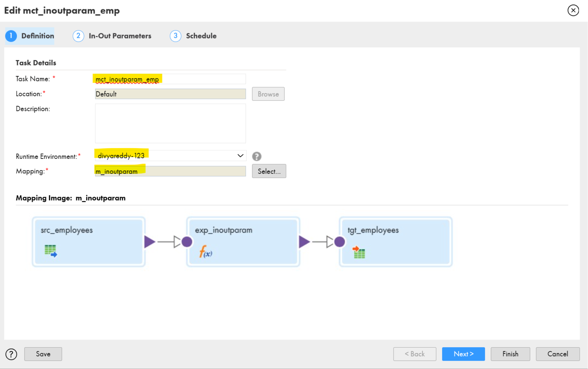Open the Runtime Environment dropdown
588x369 pixels.
click(x=240, y=155)
